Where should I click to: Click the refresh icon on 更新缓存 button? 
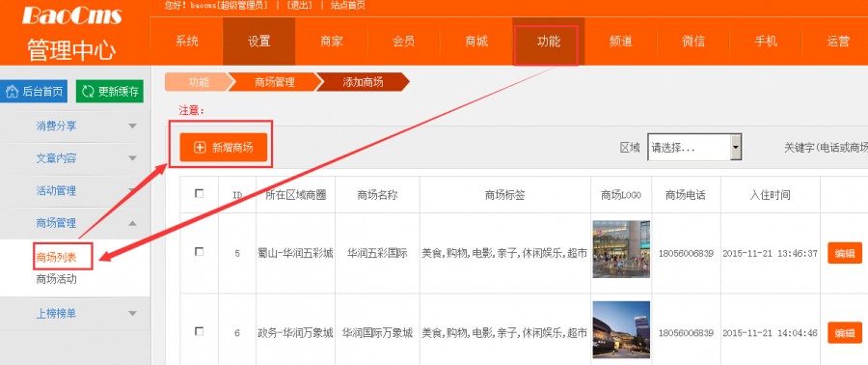pos(88,92)
